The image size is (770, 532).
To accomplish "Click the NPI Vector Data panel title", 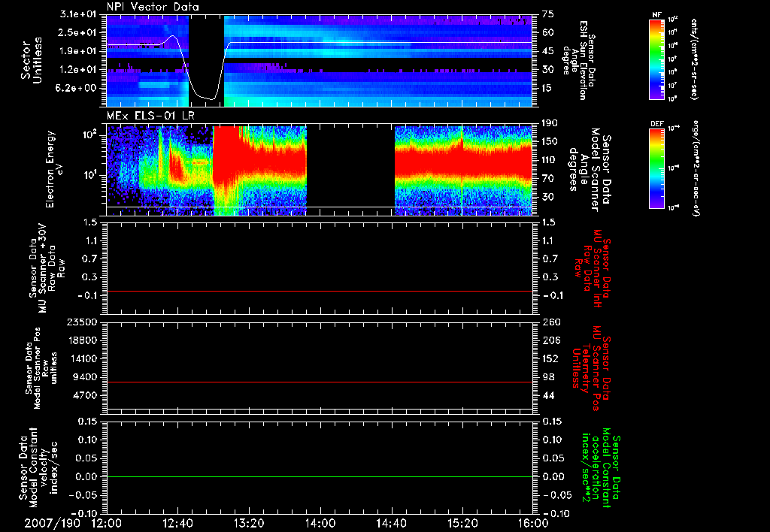I will click(153, 7).
